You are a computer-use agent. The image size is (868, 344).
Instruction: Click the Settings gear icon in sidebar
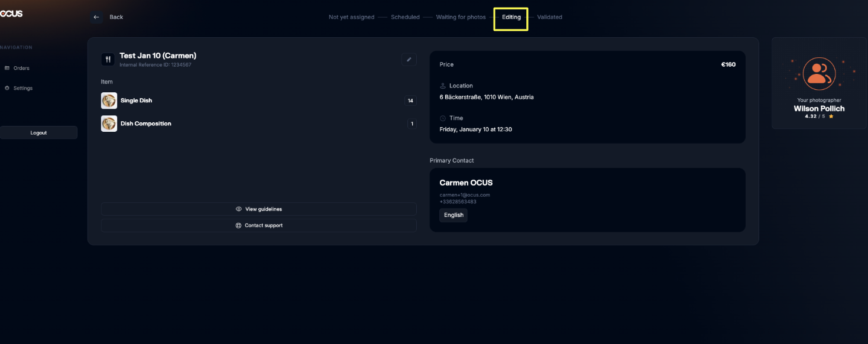point(7,88)
